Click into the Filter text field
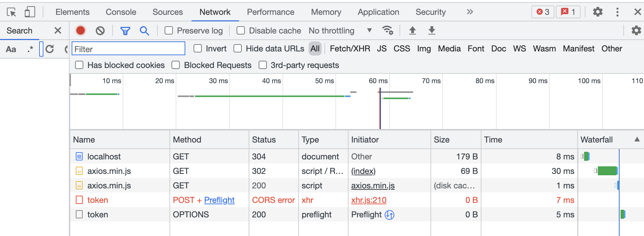 point(128,49)
